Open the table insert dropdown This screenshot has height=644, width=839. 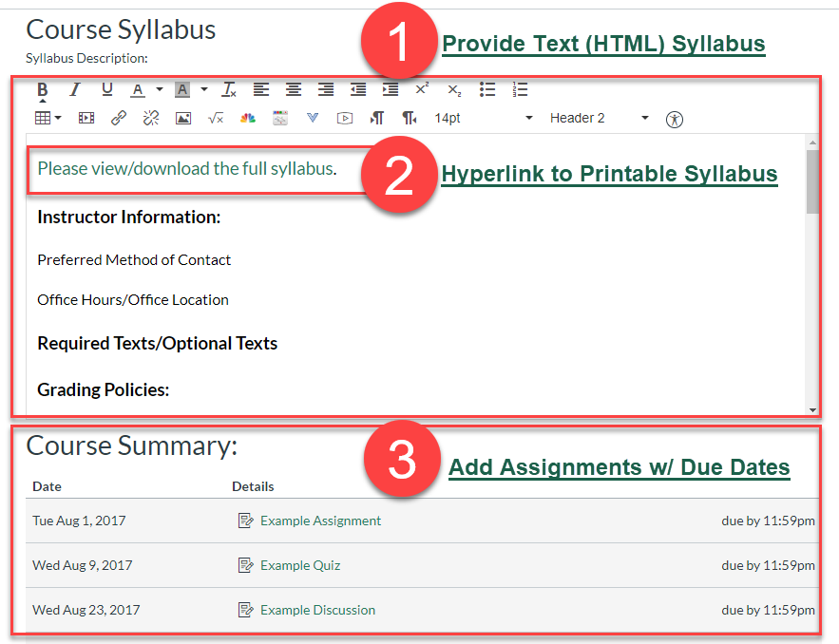click(x=48, y=118)
